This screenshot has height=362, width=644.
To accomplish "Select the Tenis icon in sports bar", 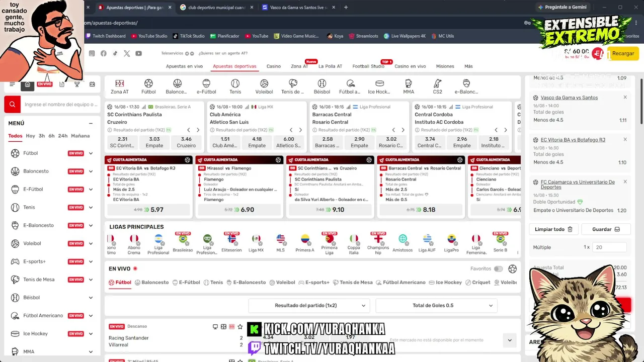I will point(235,83).
